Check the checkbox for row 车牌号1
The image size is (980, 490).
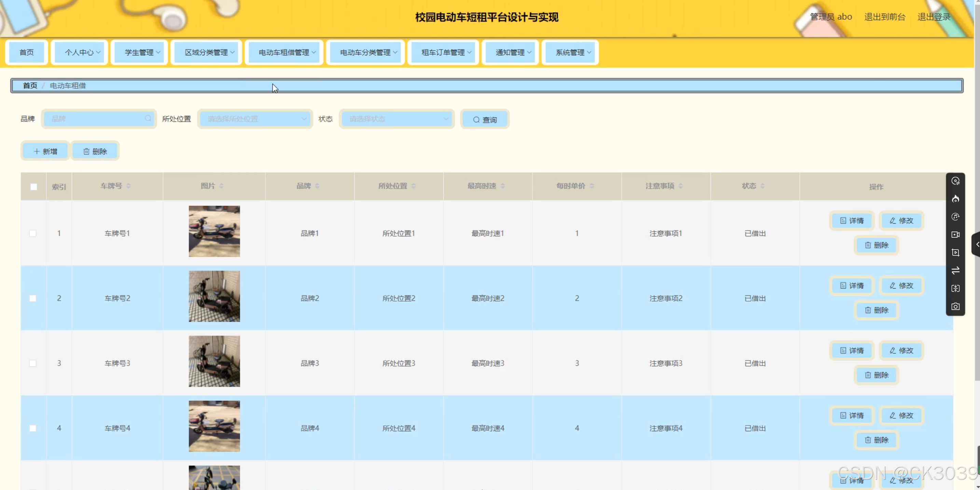pyautogui.click(x=33, y=233)
